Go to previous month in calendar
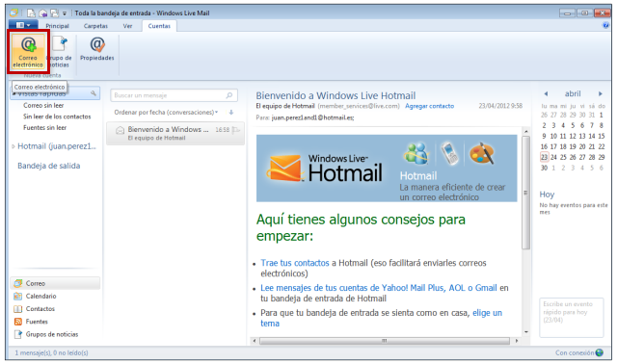 546,94
